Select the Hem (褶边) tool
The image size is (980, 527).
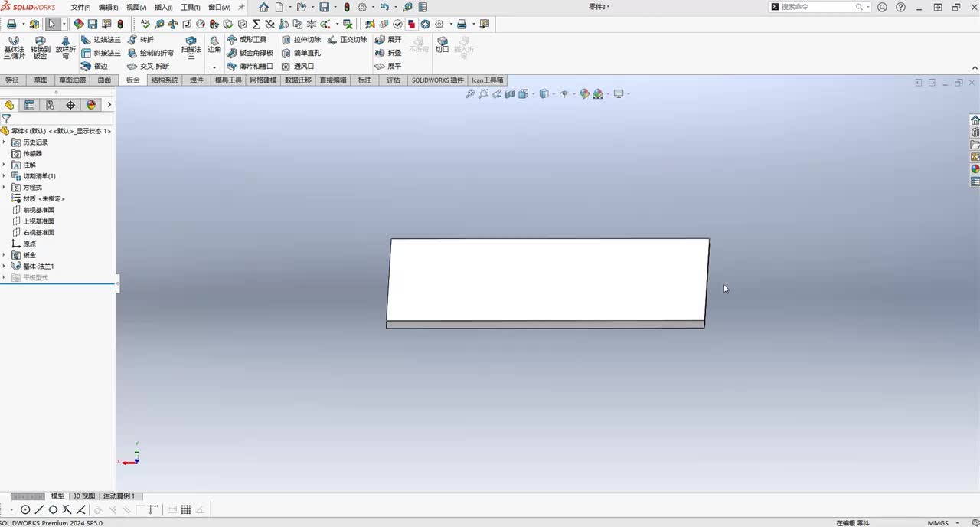tap(95, 66)
